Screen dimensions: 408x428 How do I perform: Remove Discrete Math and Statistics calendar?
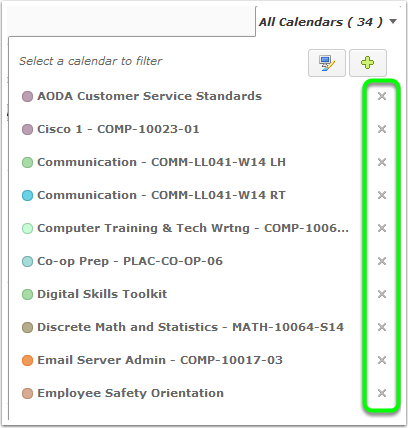(x=382, y=327)
